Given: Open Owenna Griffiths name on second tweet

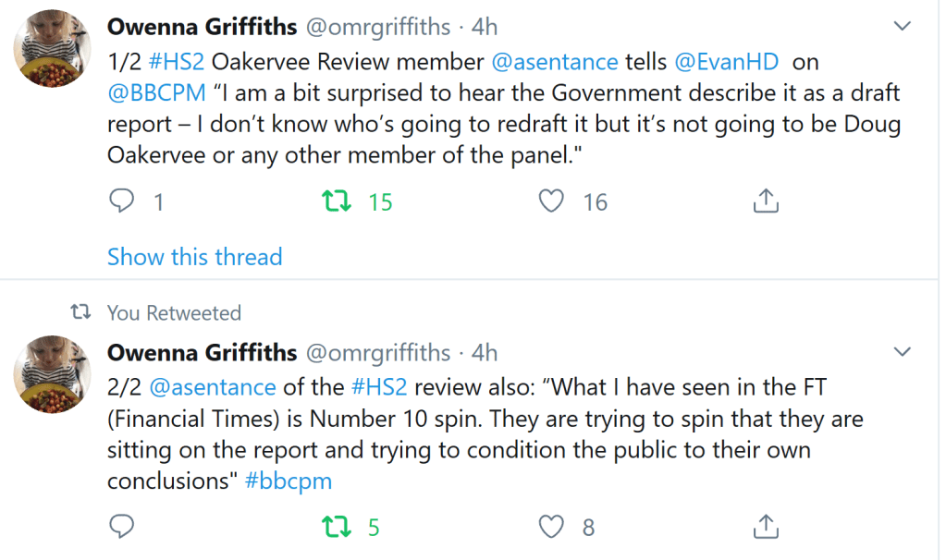Looking at the screenshot, I should tap(202, 353).
